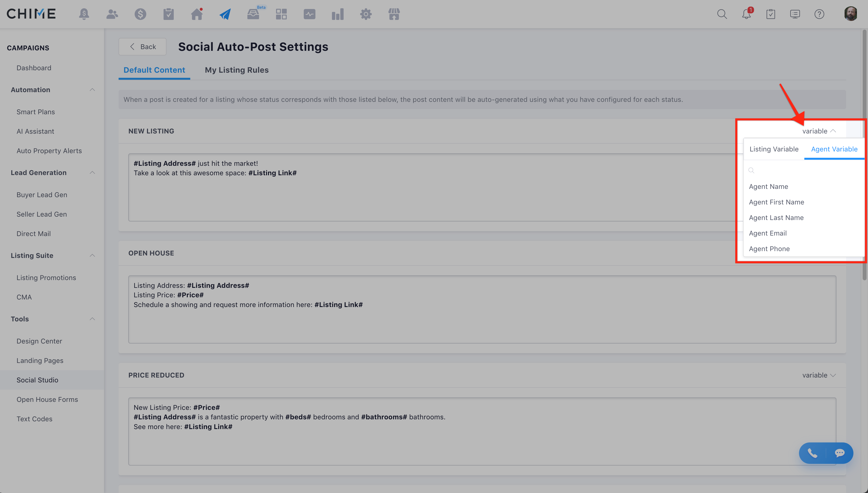Open Landing Pages
868x493 pixels.
[40, 361]
